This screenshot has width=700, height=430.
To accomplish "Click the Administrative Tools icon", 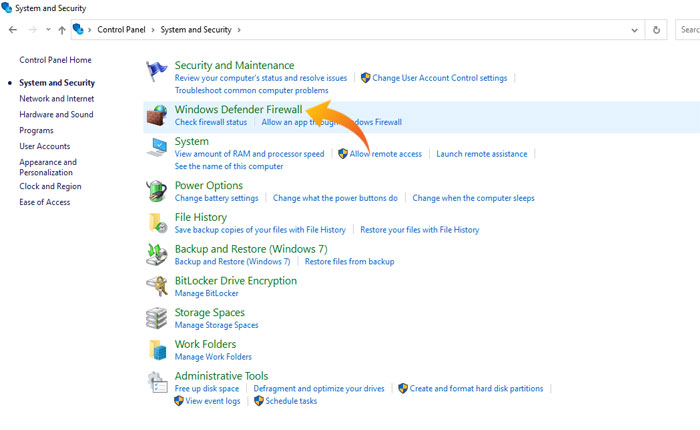I will 157,383.
